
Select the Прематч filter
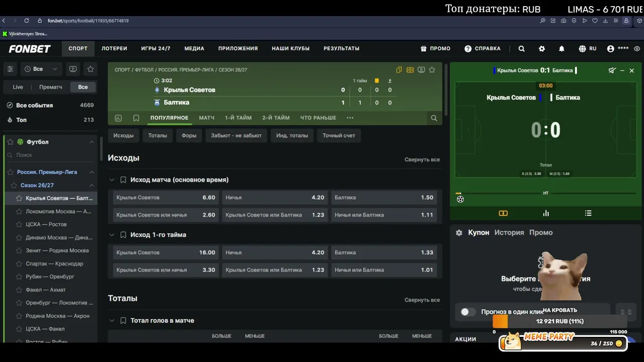[51, 87]
